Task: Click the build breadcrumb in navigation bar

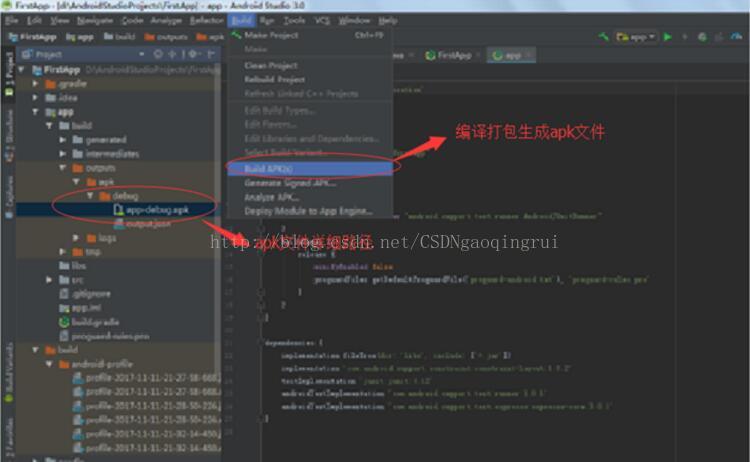Action: 120,37
